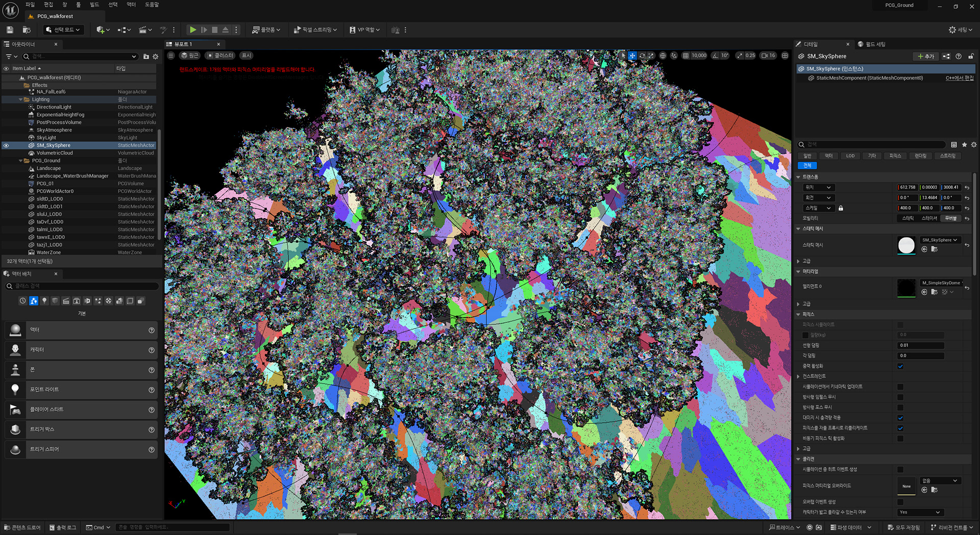Click the Add component button
980x535 pixels.
(x=926, y=57)
